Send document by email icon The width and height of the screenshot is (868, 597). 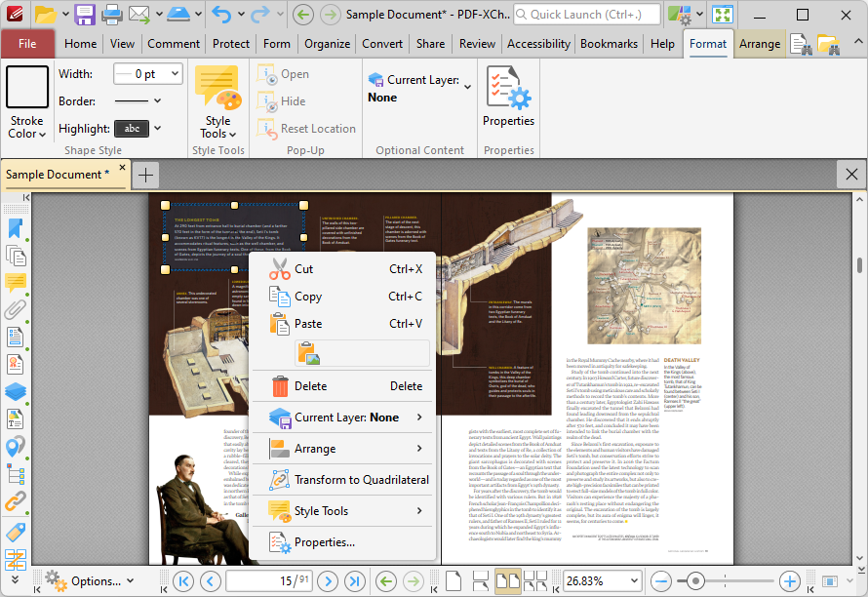click(x=139, y=15)
